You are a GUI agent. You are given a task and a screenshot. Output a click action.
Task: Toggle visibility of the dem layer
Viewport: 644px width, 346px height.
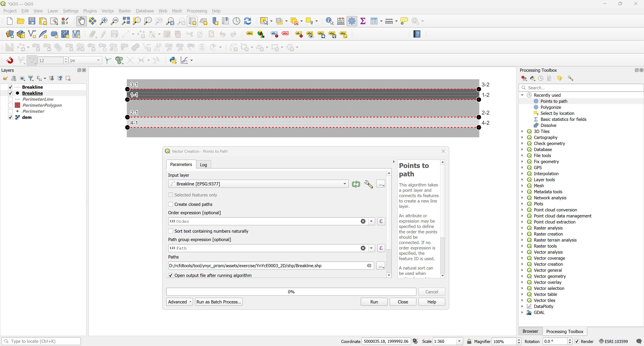[10, 117]
